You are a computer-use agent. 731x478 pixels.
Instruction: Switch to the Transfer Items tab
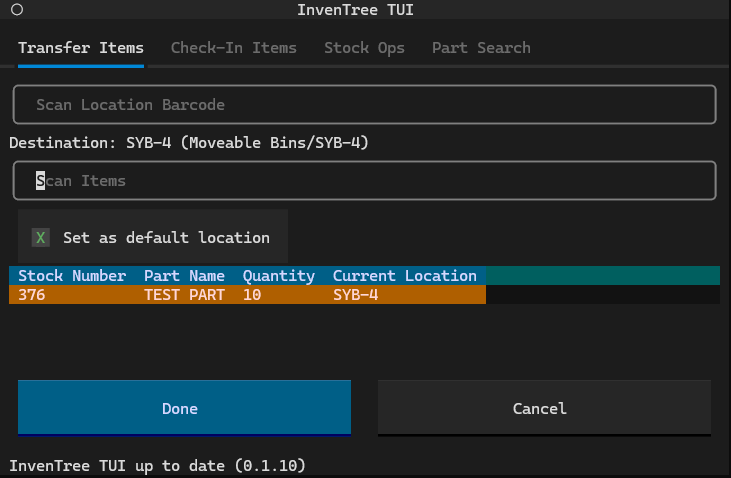pyautogui.click(x=81, y=48)
